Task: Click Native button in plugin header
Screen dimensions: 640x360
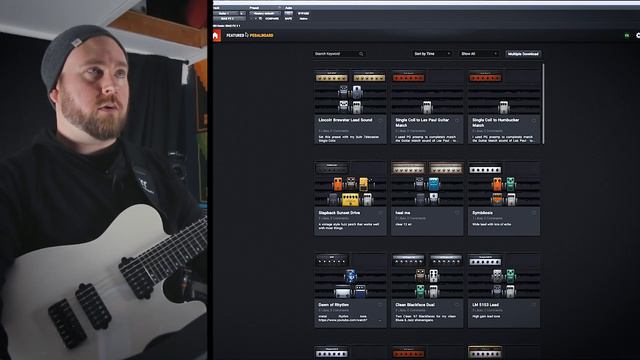Action: pyautogui.click(x=303, y=19)
